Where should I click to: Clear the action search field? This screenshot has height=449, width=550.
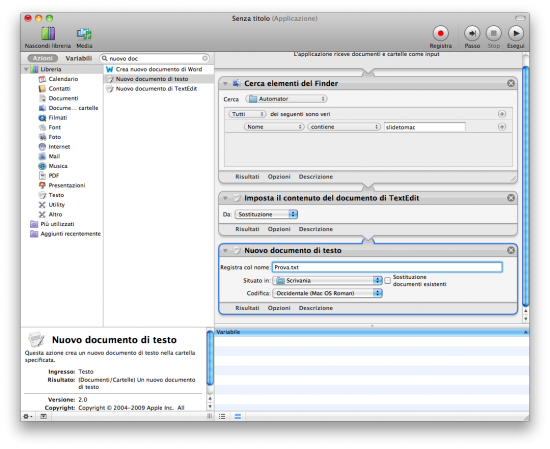205,58
